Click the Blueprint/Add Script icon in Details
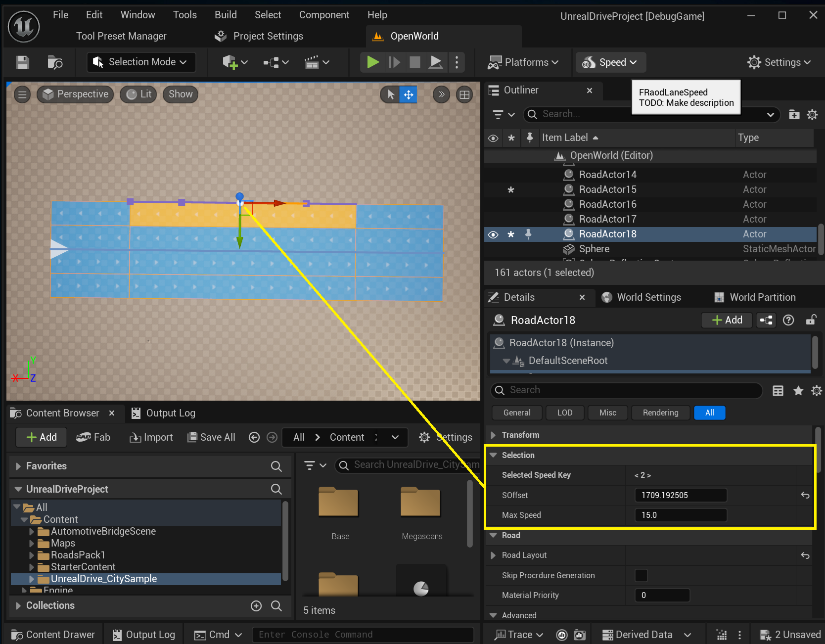The image size is (825, 644). coord(766,321)
